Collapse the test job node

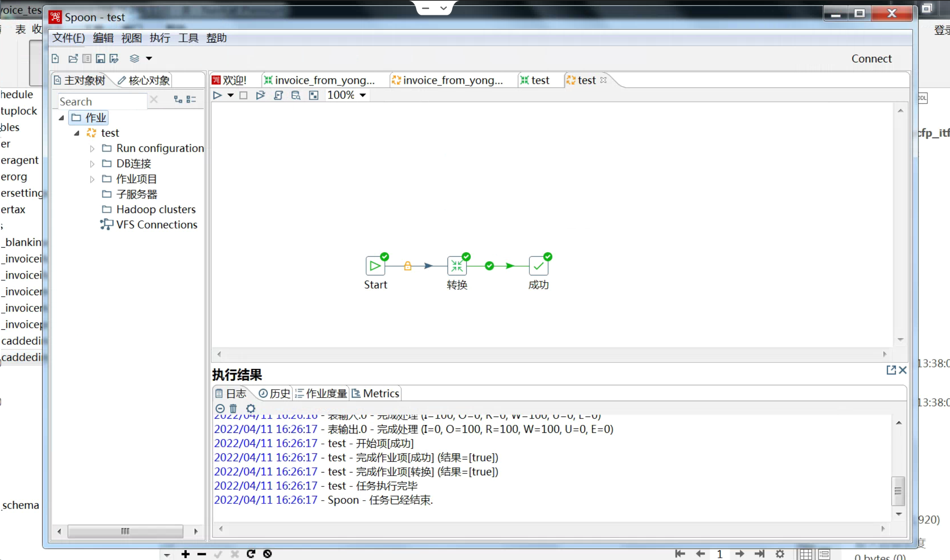tap(77, 133)
